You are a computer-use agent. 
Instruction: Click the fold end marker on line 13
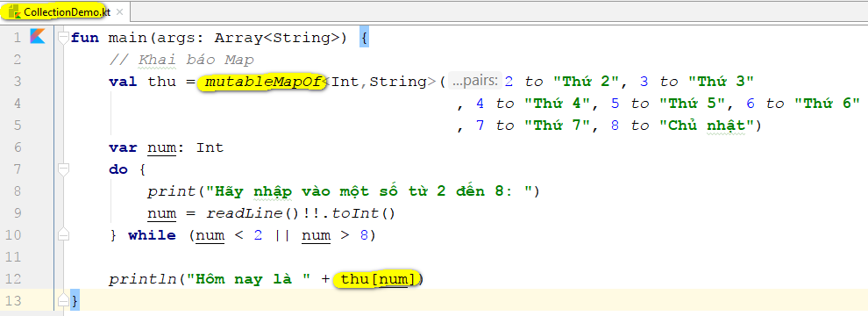click(x=63, y=300)
